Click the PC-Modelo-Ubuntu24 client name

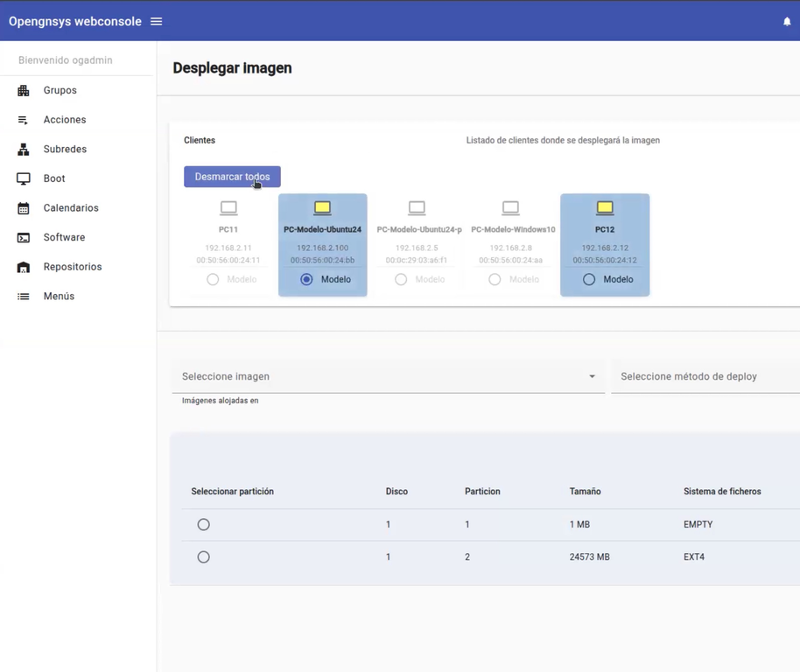click(x=322, y=229)
